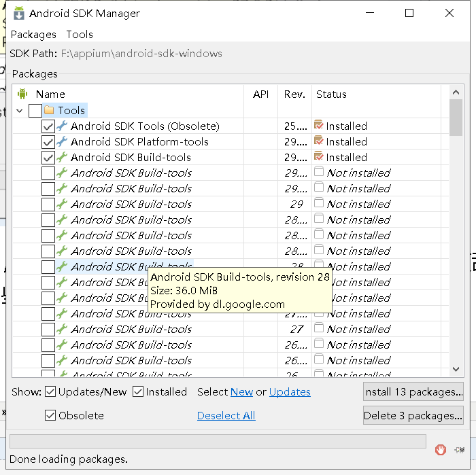Image resolution: width=476 pixels, height=475 pixels.
Task: Toggle the Obsolete show filter
Action: click(50, 415)
